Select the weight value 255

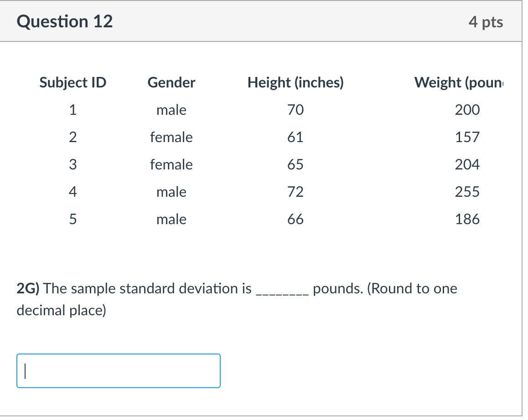(x=467, y=192)
